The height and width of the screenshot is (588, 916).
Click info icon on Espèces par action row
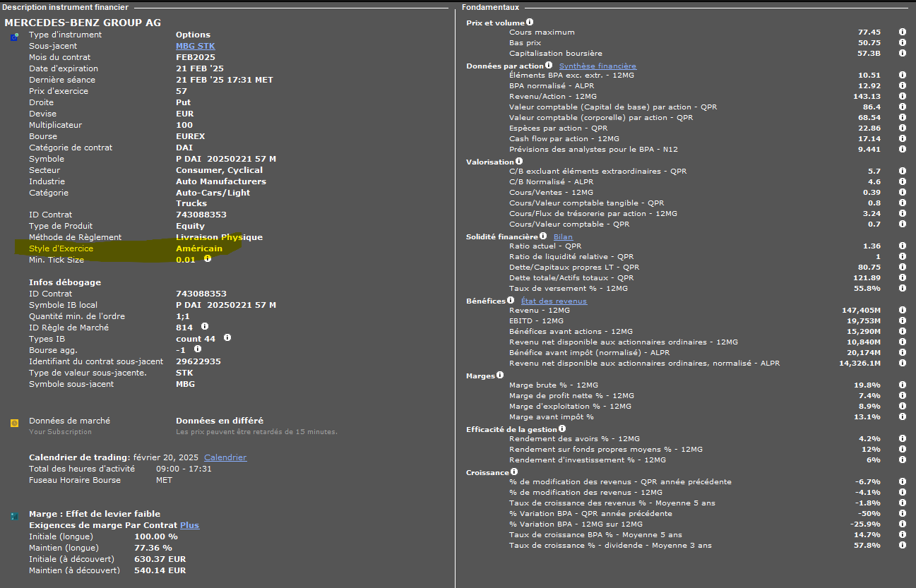pos(903,128)
